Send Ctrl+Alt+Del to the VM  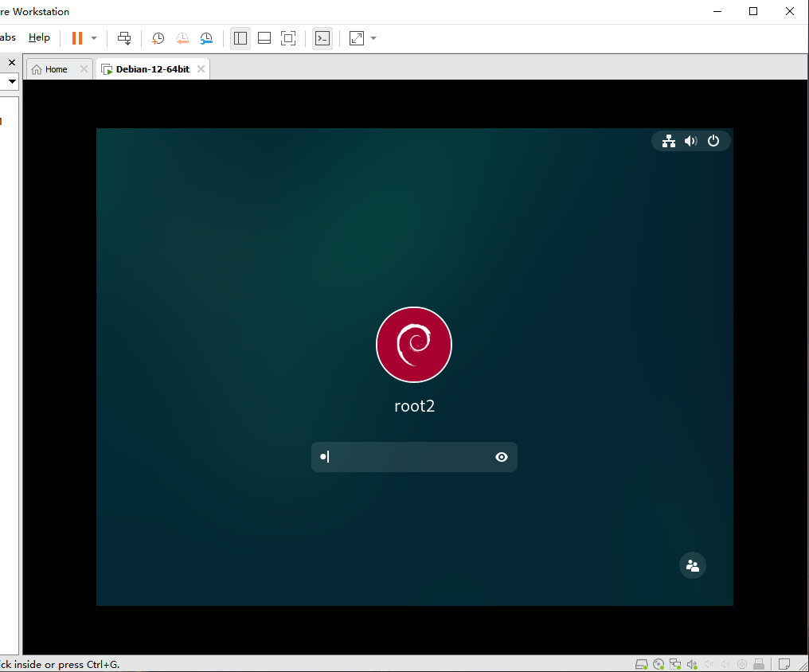pos(124,38)
